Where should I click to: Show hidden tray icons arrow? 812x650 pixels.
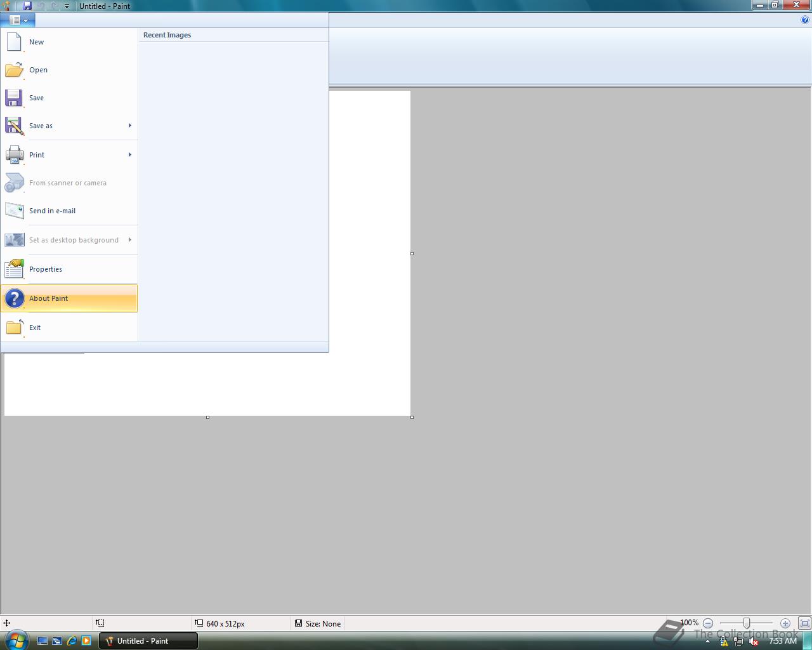point(708,642)
